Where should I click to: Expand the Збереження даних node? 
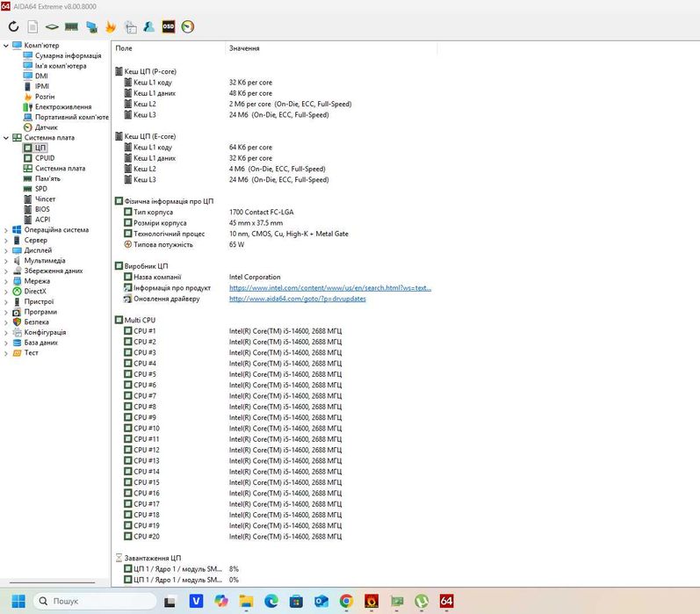tap(6, 271)
